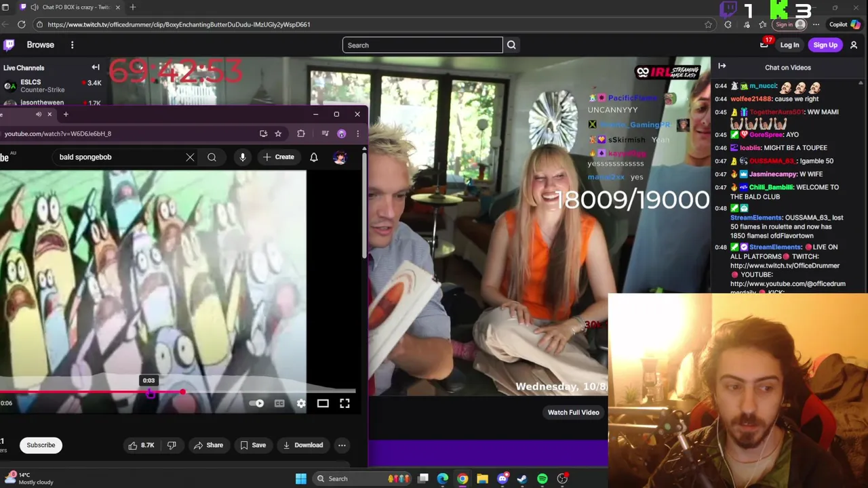Open the Windows Start menu
The width and height of the screenshot is (868, 488).
(301, 479)
